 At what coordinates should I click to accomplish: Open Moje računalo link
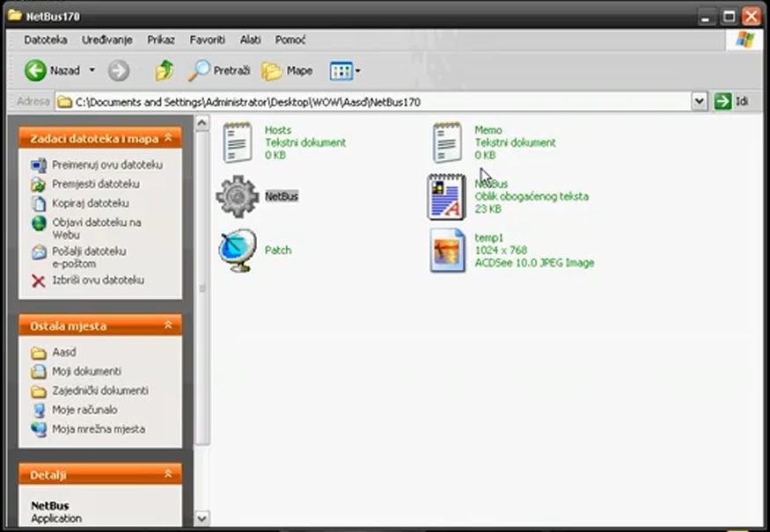84,410
